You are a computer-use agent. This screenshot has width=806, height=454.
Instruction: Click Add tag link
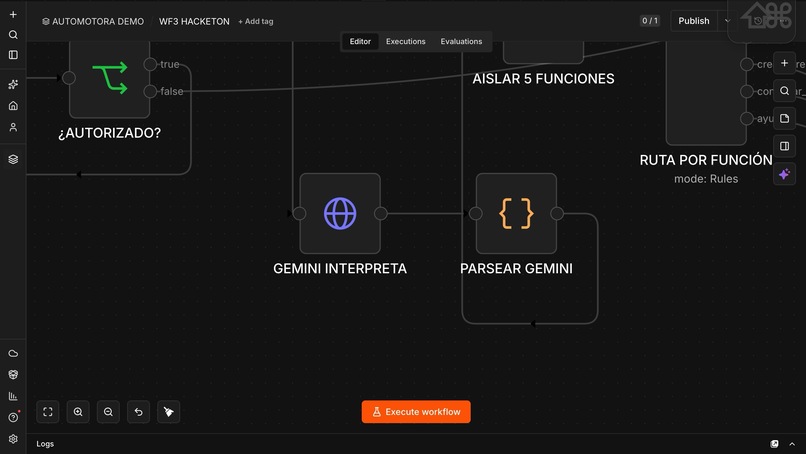click(255, 22)
